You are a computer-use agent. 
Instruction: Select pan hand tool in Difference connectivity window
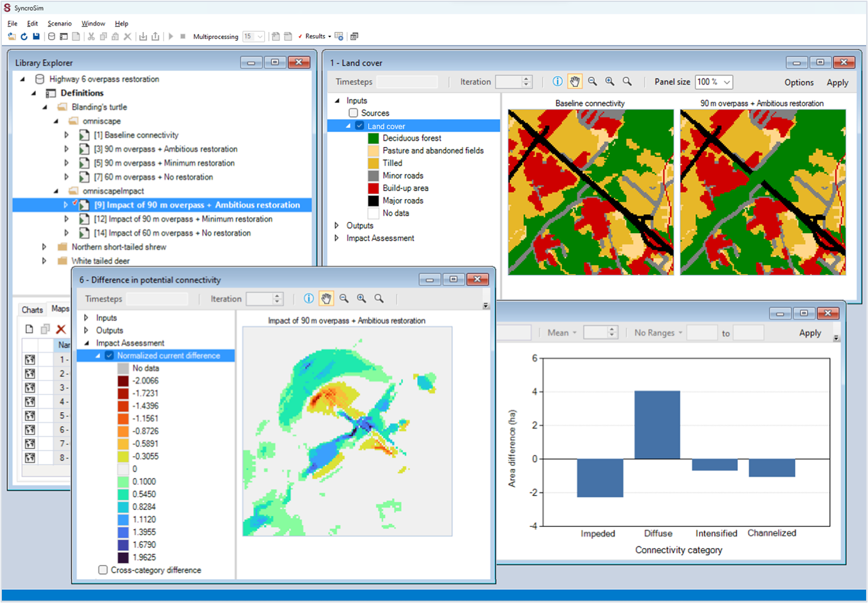326,298
